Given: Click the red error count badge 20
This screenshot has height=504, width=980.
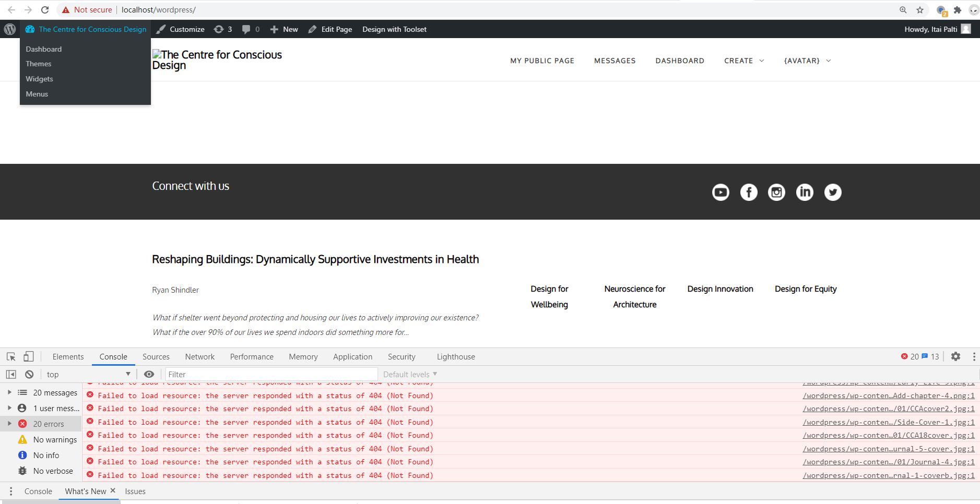Looking at the screenshot, I should [x=910, y=357].
